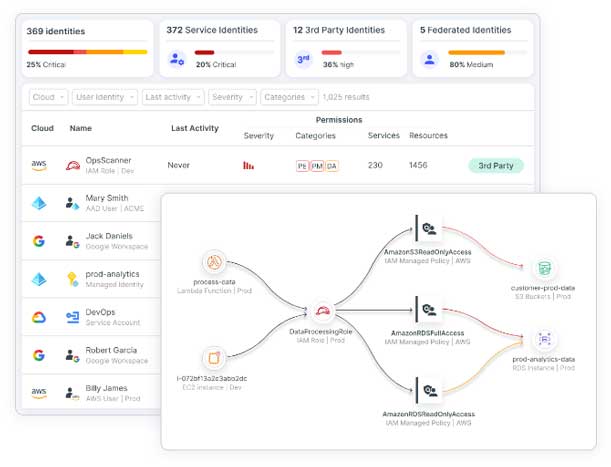The height and width of the screenshot is (467, 611).
Task: Open the Last activity filter dropdown
Action: pyautogui.click(x=171, y=97)
